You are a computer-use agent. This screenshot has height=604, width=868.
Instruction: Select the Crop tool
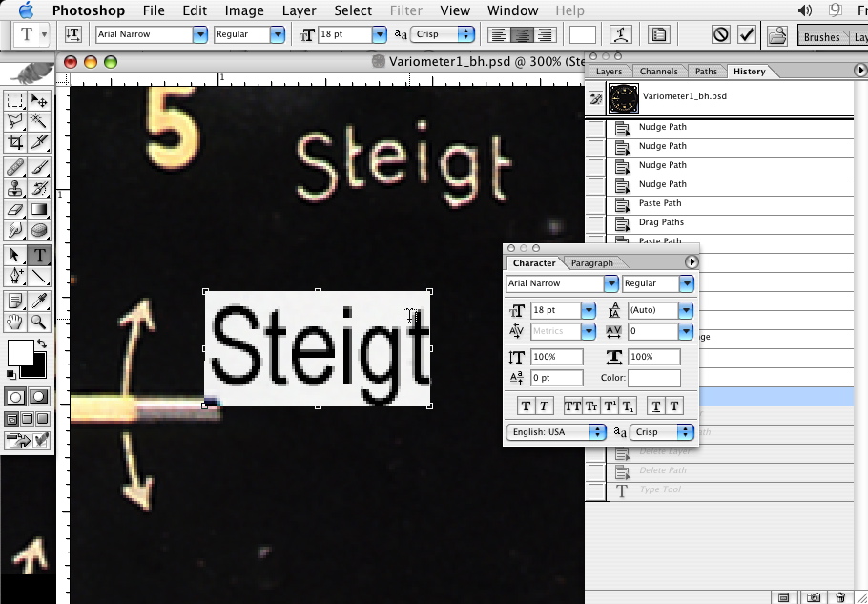[15, 142]
